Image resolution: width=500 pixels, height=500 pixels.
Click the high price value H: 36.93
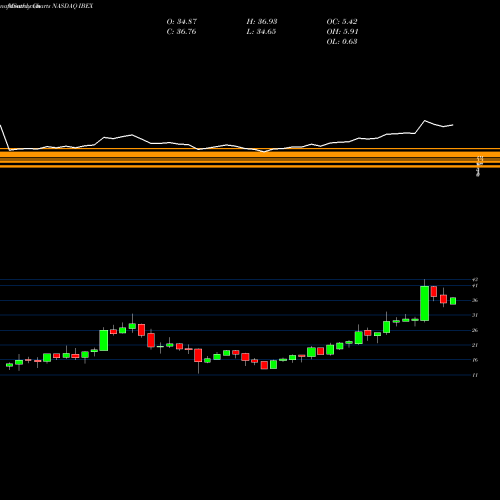click(262, 22)
